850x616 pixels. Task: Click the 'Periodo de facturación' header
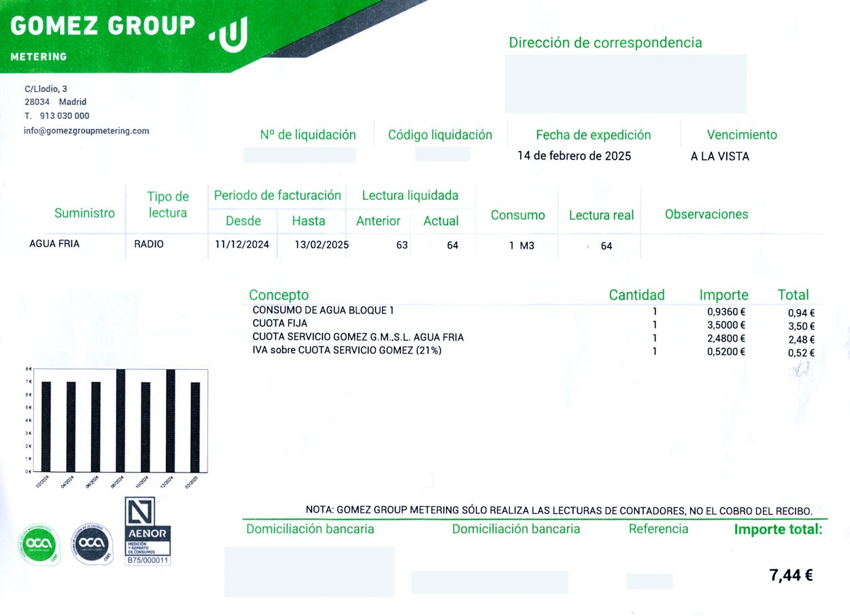coord(277,195)
